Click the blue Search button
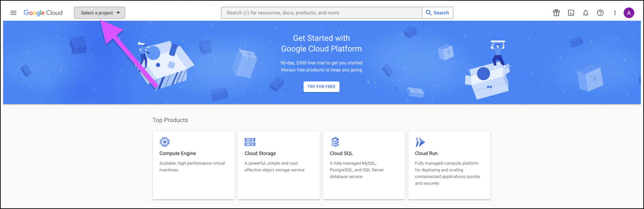This screenshot has width=644, height=209. click(x=438, y=13)
